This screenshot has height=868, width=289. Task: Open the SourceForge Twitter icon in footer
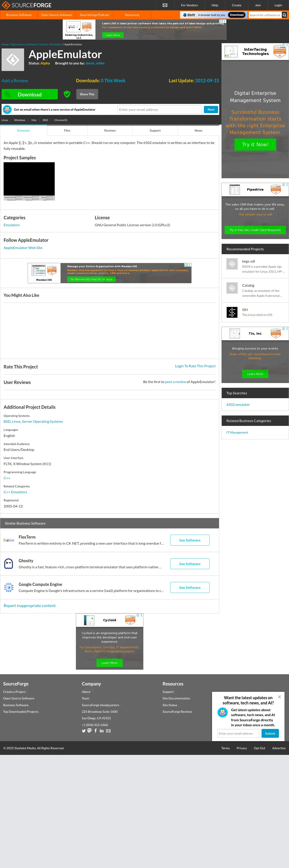(x=84, y=731)
